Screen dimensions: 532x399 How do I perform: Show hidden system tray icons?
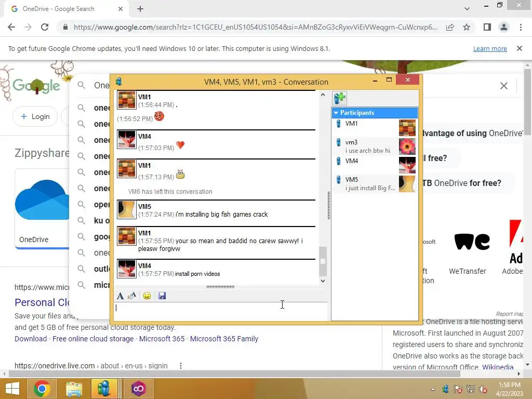433,389
